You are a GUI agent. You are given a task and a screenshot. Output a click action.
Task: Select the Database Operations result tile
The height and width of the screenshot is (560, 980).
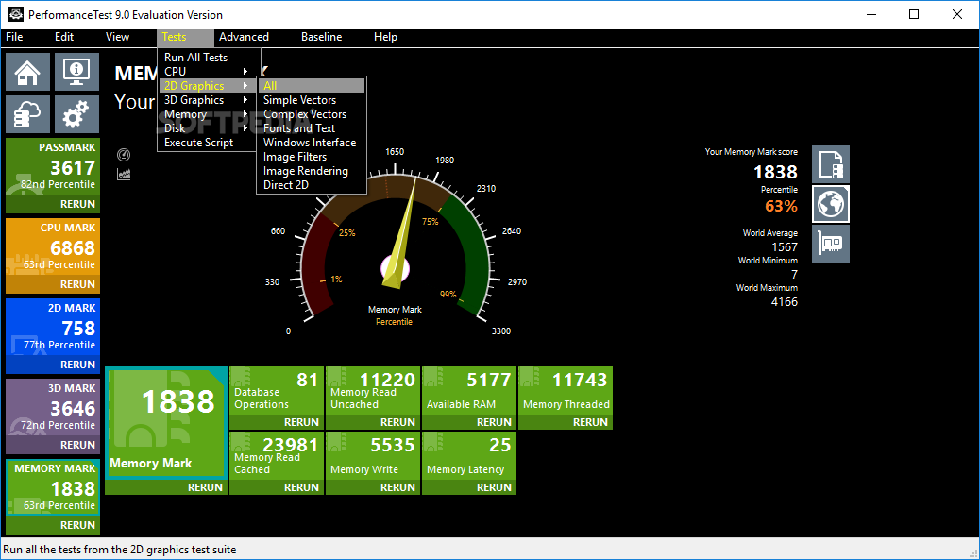click(277, 391)
